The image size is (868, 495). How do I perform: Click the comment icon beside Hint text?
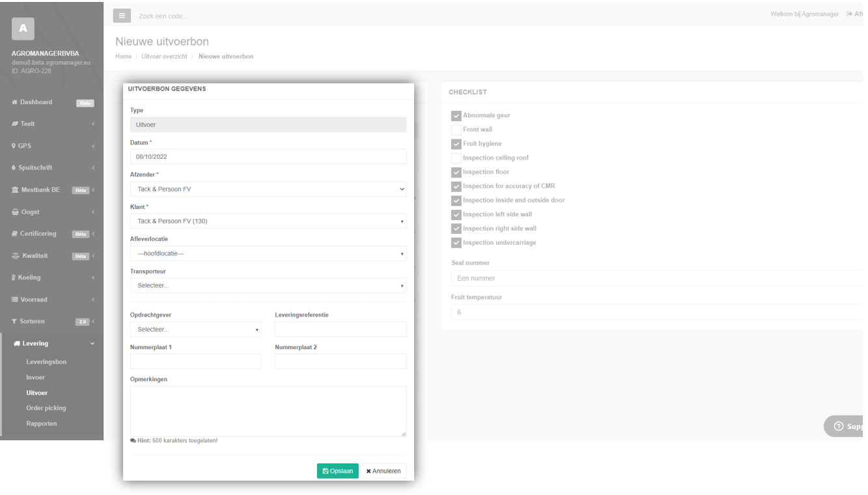click(133, 441)
